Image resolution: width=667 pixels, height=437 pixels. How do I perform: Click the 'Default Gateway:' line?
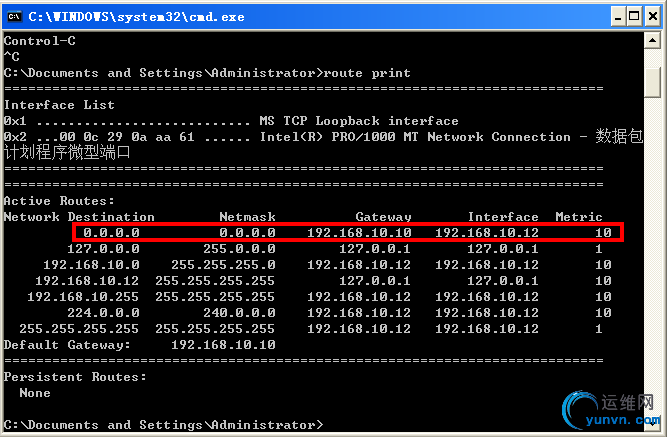pyautogui.click(x=139, y=344)
